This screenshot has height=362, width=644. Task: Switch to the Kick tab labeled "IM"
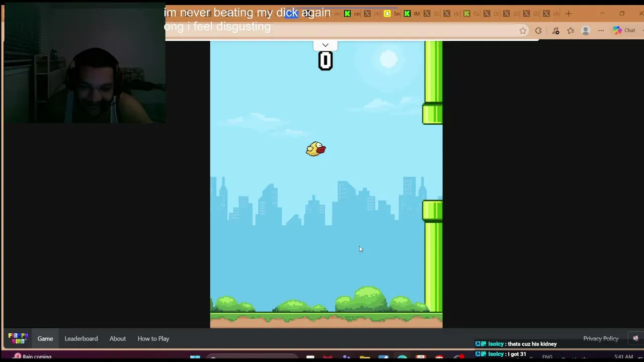pos(412,14)
